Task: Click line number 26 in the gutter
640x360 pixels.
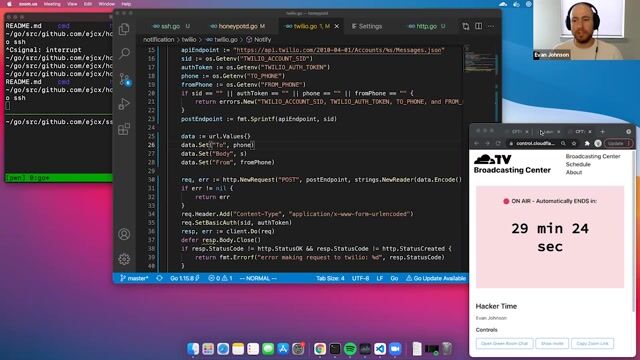Action: (151, 145)
